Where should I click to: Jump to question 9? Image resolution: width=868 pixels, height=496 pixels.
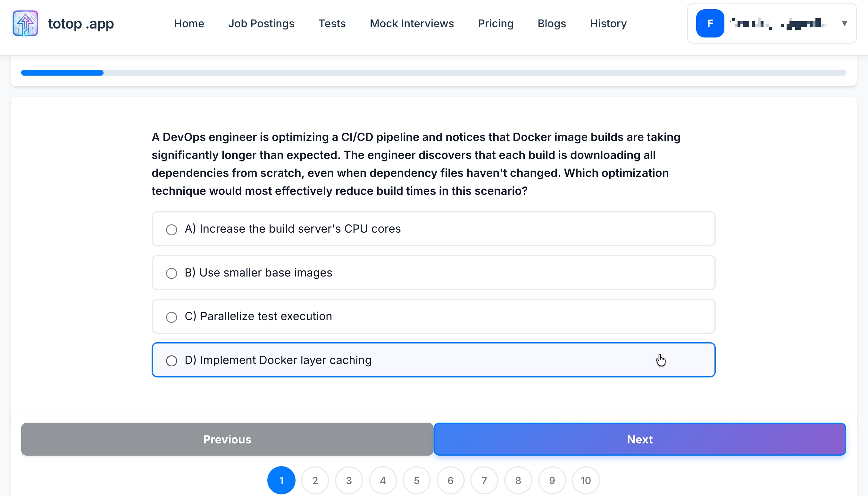[552, 480]
